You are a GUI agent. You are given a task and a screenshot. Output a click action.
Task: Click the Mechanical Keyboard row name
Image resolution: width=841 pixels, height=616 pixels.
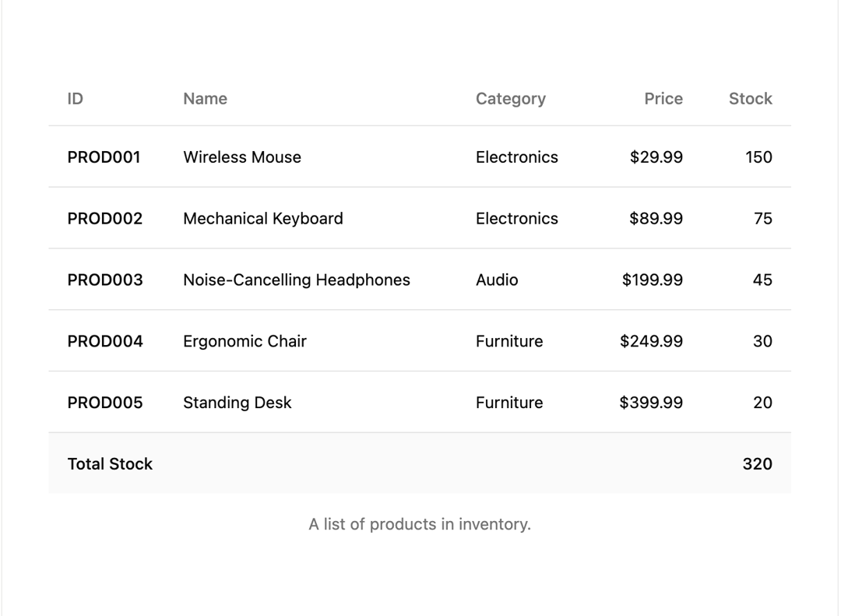(263, 218)
